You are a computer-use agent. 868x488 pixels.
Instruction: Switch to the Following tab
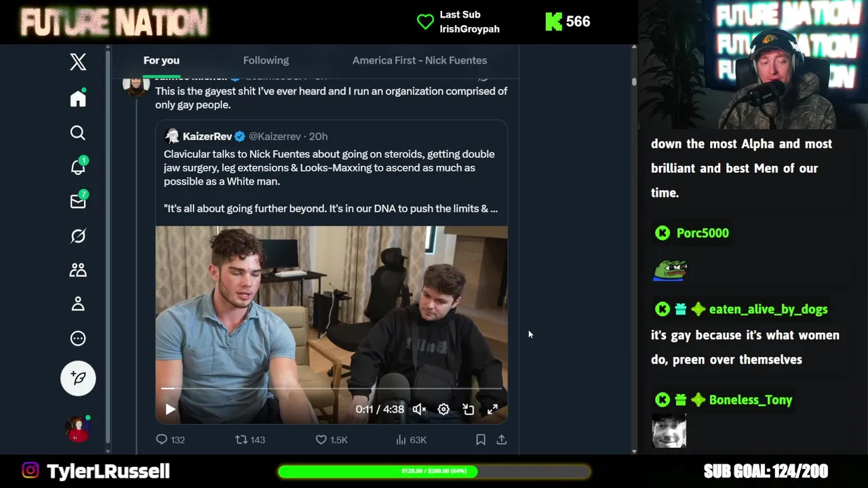pyautogui.click(x=266, y=60)
